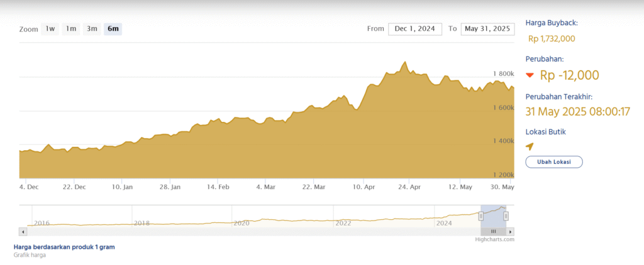Click the Harga berdasarkan produk 1 gram label
The height and width of the screenshot is (265, 644).
tap(64, 247)
